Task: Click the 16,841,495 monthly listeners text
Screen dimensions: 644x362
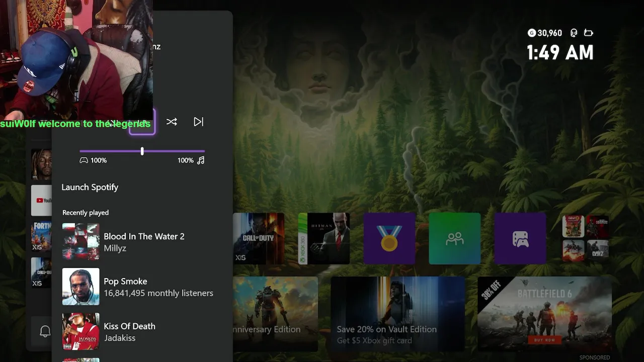Action: click(x=158, y=293)
